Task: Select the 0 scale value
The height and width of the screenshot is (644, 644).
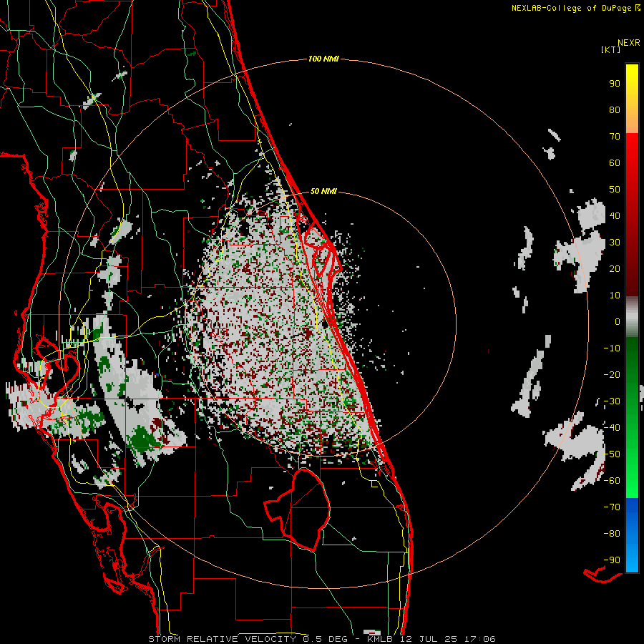Action: 618,322
